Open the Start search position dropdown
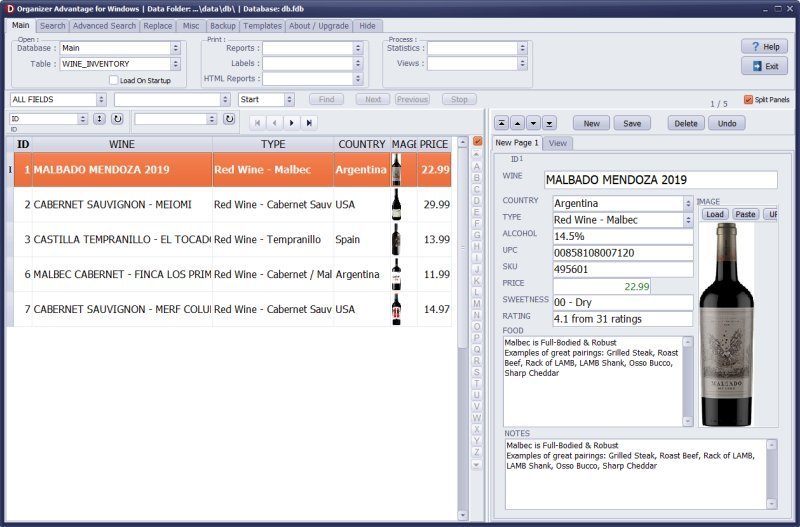Screen dimensions: 800x527 point(289,99)
